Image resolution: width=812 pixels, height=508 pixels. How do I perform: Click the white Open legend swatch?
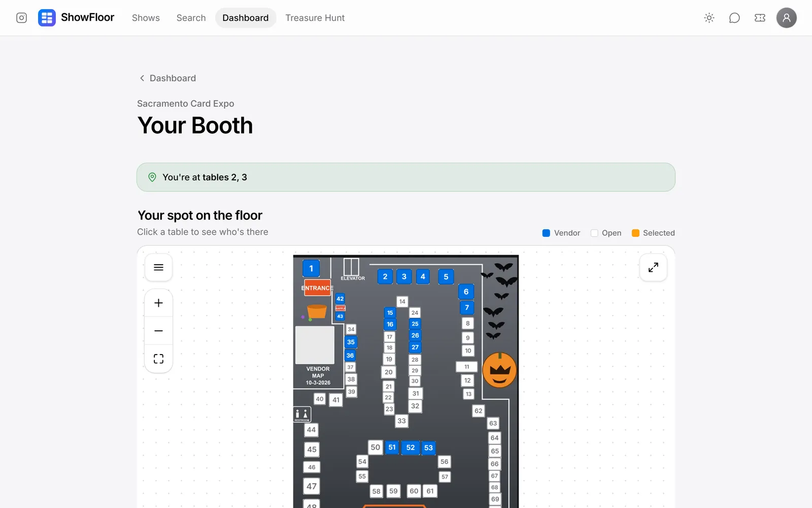594,233
